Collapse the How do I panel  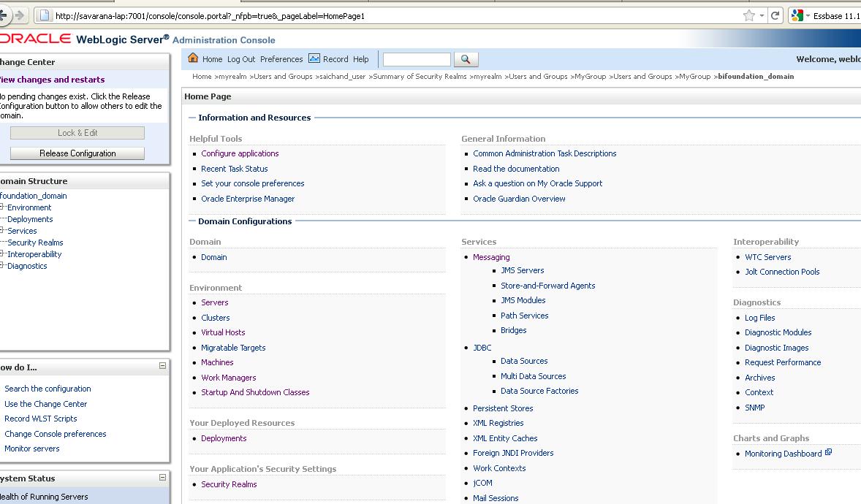point(162,366)
